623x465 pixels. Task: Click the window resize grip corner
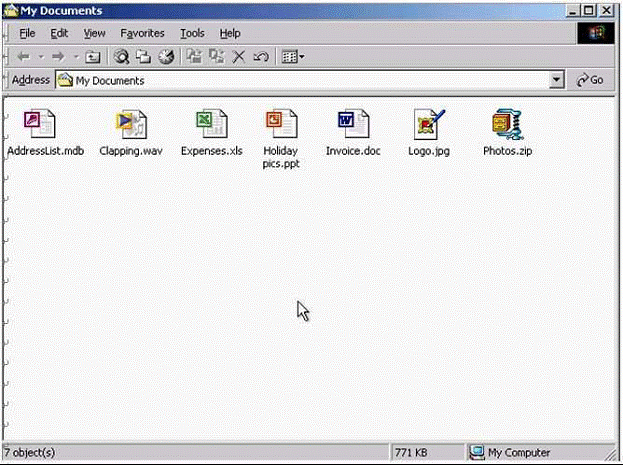[610, 454]
